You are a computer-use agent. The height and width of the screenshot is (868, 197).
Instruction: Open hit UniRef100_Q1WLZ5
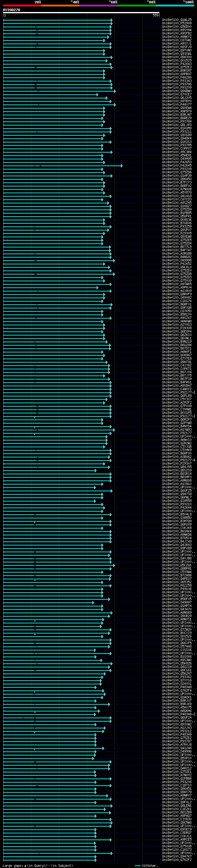point(177,20)
